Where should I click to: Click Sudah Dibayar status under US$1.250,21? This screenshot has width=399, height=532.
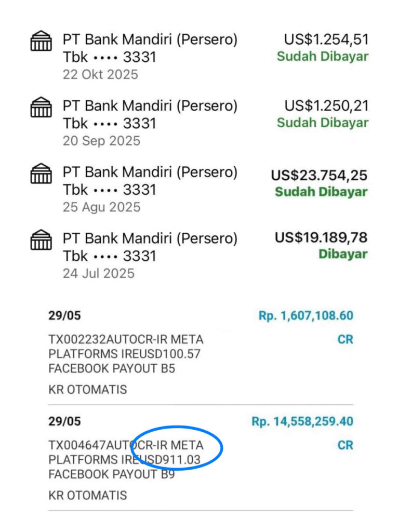coord(322,123)
